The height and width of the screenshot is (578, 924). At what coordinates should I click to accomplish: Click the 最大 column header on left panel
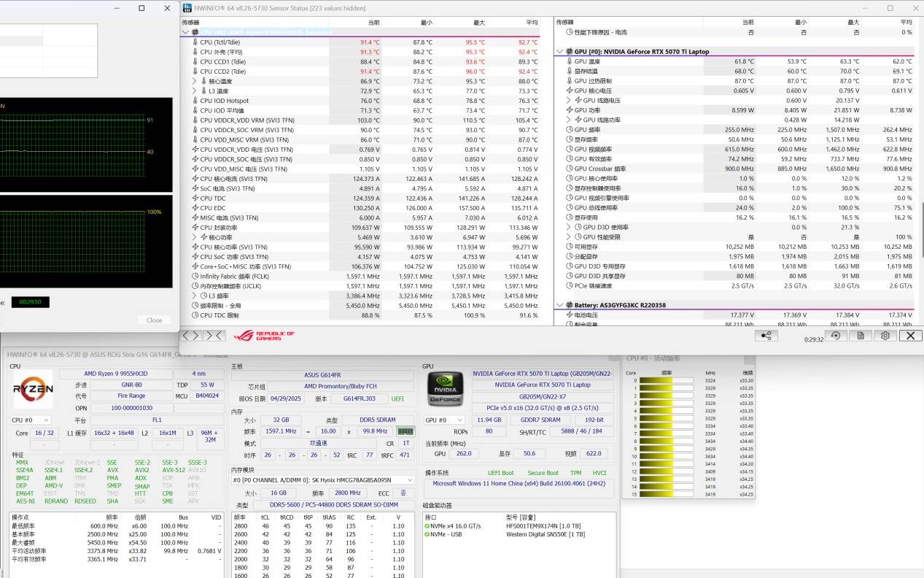478,23
